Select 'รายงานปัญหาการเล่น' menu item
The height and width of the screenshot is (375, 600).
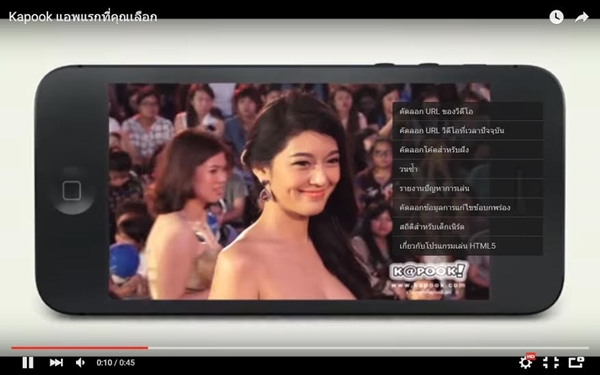tap(468, 188)
